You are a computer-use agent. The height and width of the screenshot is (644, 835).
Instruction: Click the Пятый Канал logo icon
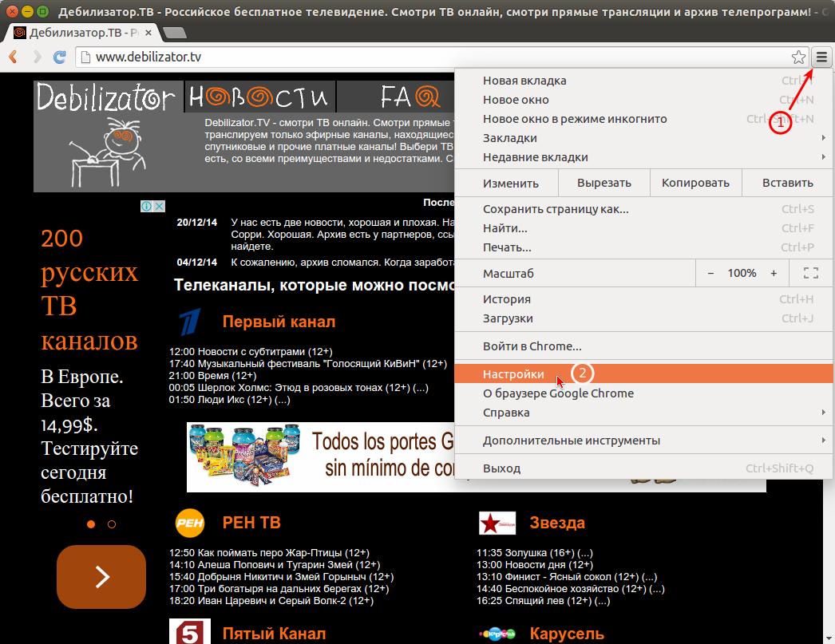tap(189, 632)
